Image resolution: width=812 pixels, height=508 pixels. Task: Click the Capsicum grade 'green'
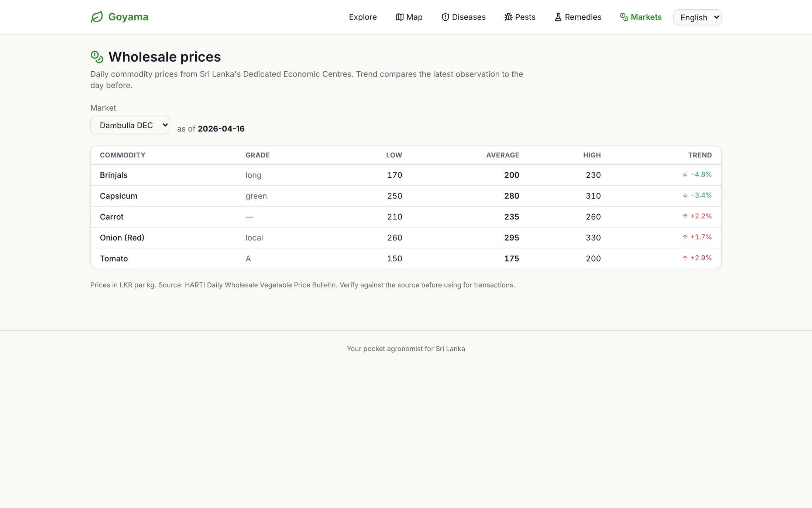[x=256, y=196]
